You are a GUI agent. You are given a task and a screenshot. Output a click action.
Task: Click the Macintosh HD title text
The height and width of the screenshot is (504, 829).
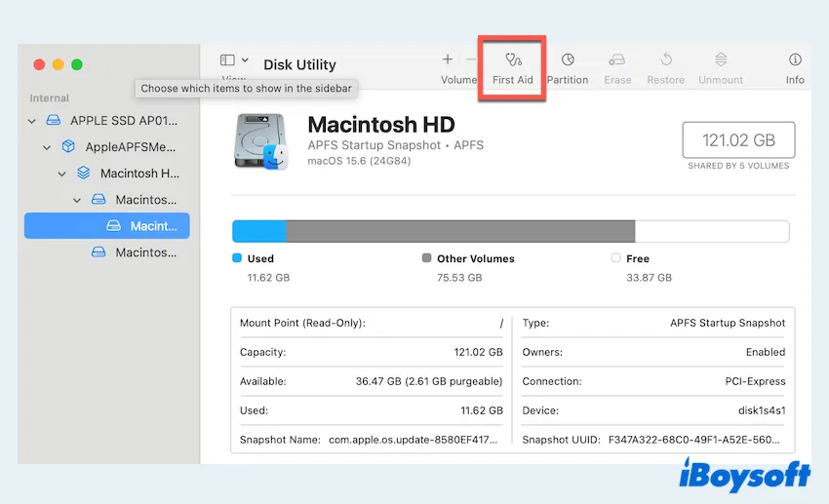click(381, 125)
